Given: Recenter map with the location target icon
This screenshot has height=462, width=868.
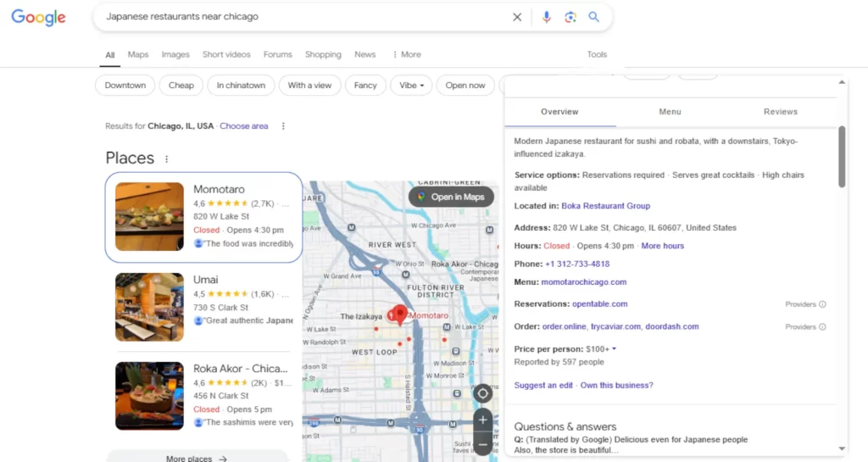Looking at the screenshot, I should [x=482, y=393].
